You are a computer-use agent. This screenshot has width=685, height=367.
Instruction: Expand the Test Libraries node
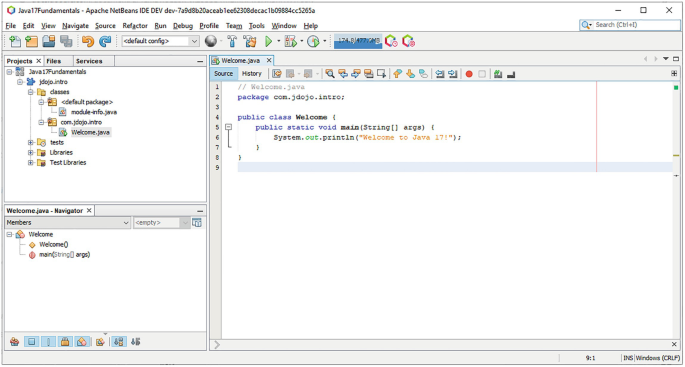(x=31, y=163)
